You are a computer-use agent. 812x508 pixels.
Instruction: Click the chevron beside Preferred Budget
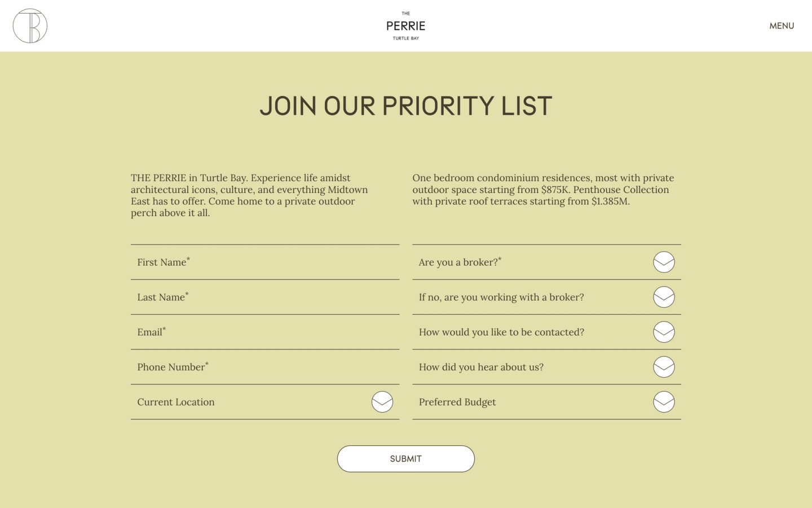click(x=664, y=402)
